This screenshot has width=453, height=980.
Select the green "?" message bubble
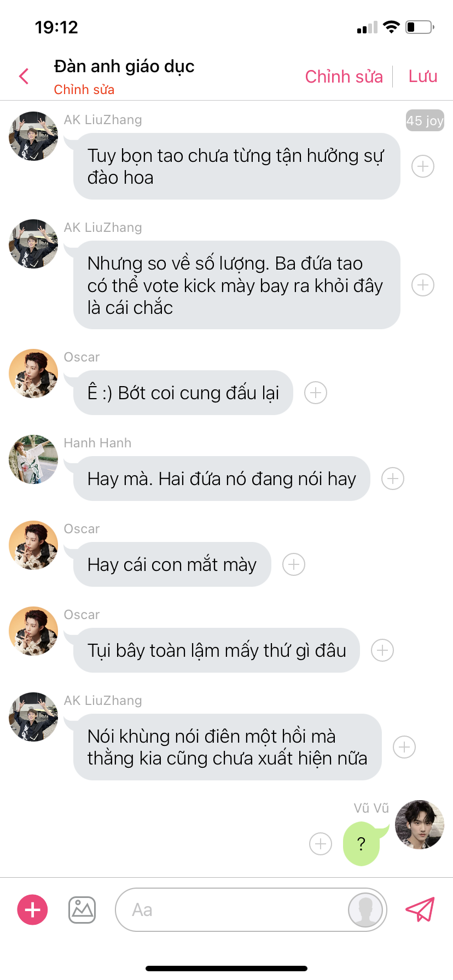point(361,844)
